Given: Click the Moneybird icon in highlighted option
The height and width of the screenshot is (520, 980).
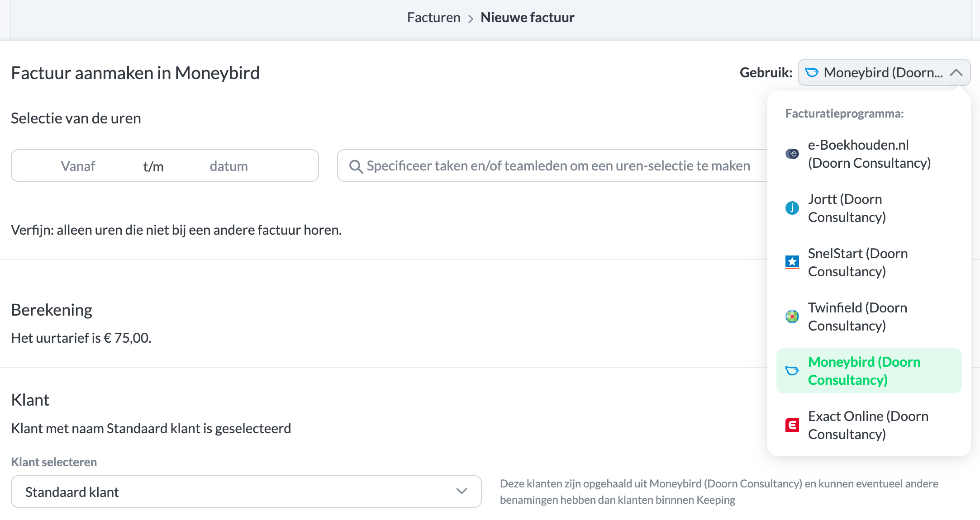Looking at the screenshot, I should pyautogui.click(x=792, y=371).
